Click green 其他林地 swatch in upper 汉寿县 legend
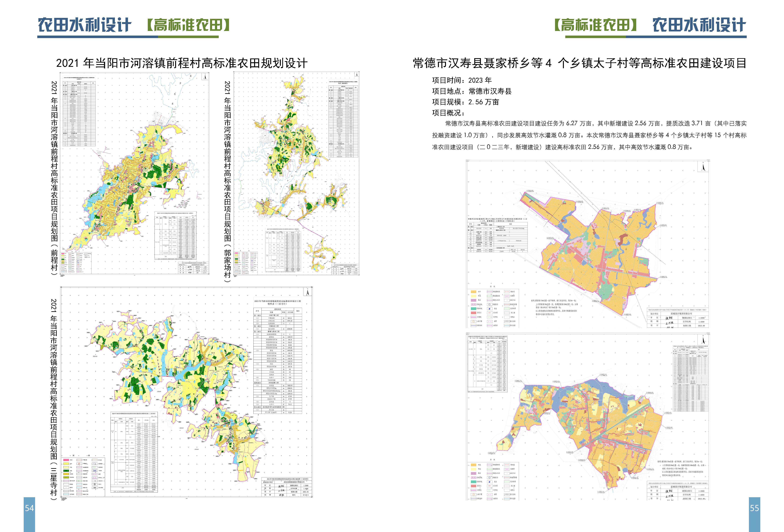 point(474,309)
